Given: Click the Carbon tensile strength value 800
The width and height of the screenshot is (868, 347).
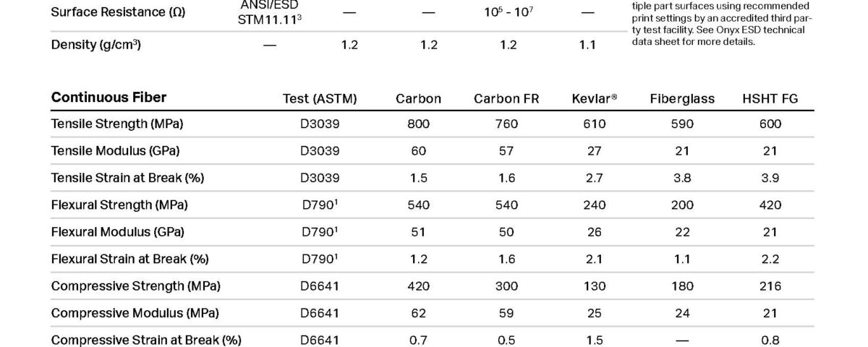Looking at the screenshot, I should pyautogui.click(x=418, y=124).
